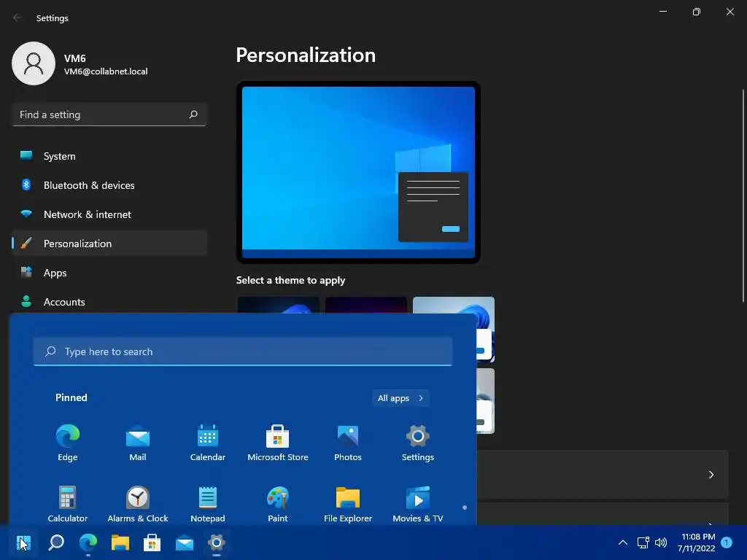Click Settings window vertical scrollbar
This screenshot has width=747, height=560.
(x=743, y=195)
